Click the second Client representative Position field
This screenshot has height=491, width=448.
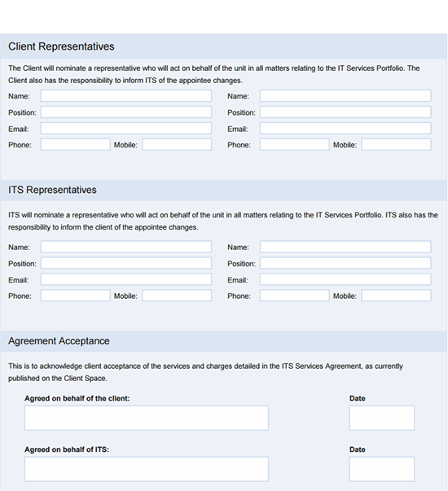(345, 112)
